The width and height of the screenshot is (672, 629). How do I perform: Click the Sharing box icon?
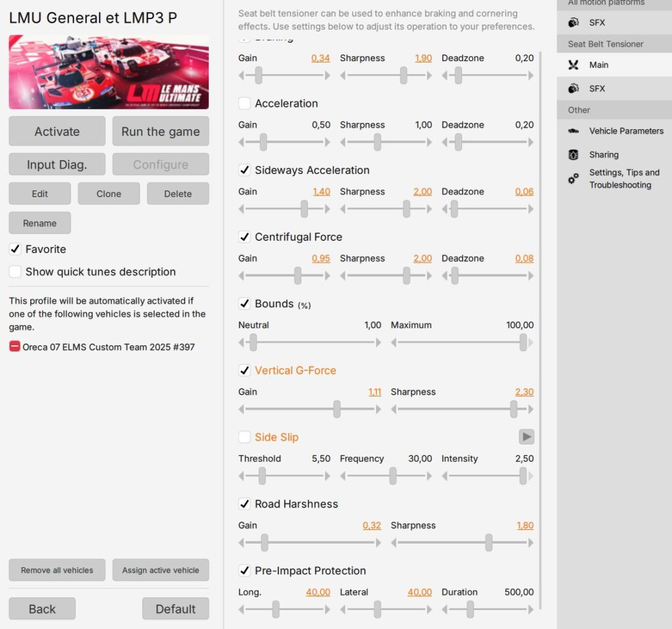pos(574,155)
